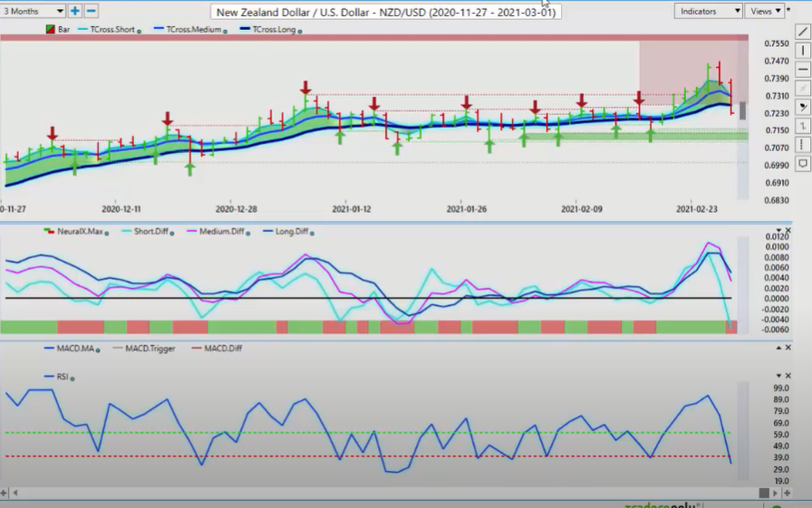
Task: Click the TCross.Short legend label
Action: coord(112,30)
